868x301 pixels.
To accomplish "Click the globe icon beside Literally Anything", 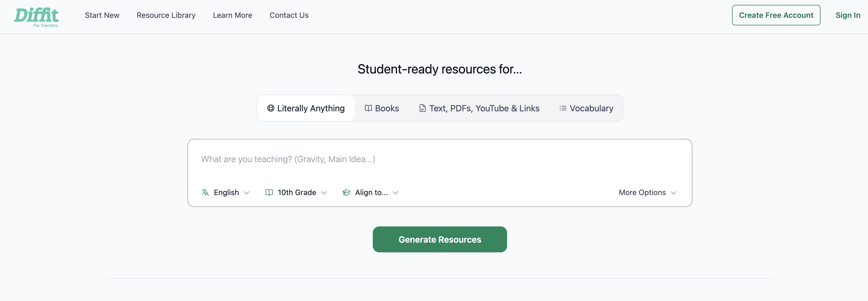I will pos(271,108).
